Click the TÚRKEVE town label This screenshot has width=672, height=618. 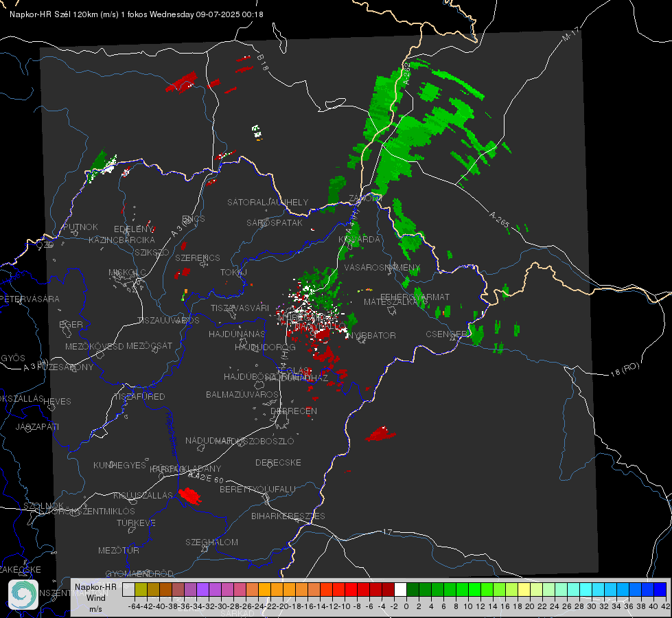137,523
